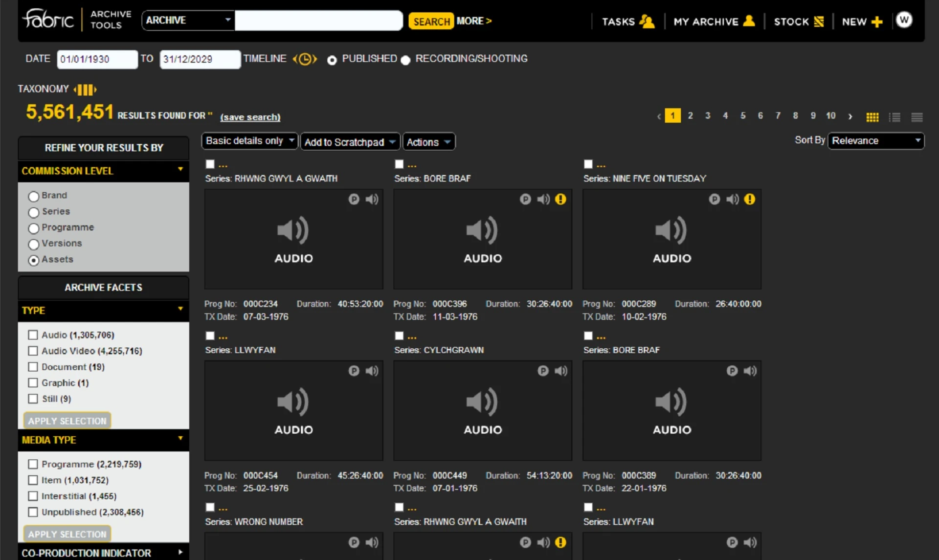Switch to detailed list view icon
Screen dimensions: 939x560
[x=894, y=117]
